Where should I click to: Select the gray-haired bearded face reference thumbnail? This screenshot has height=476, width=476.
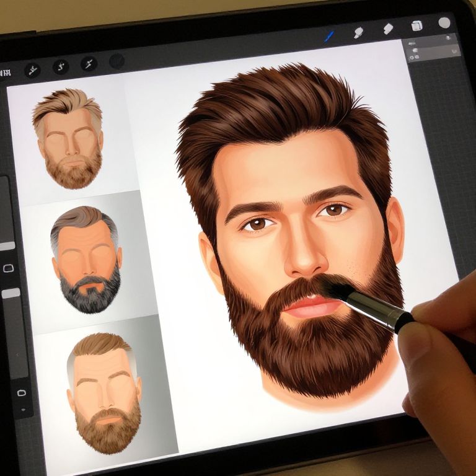[87, 259]
